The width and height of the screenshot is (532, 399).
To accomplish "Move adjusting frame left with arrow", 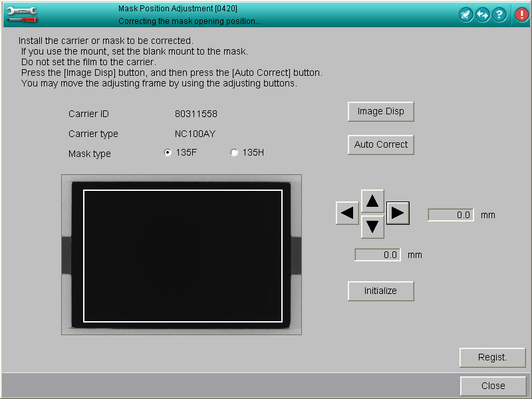I will pyautogui.click(x=347, y=213).
